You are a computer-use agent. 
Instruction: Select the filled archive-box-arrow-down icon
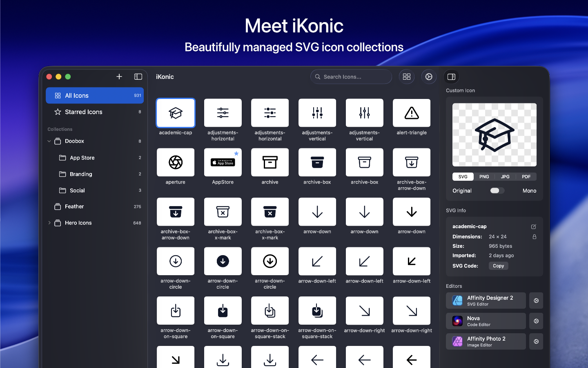point(176,212)
